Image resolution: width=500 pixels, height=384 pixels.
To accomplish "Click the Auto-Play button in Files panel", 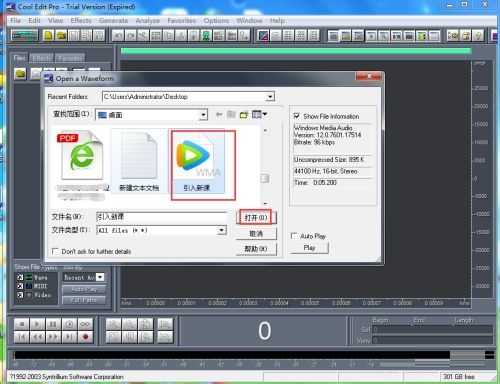I will [84, 289].
